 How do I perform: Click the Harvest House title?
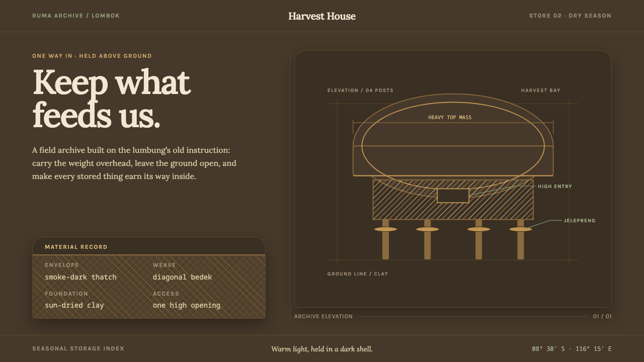point(322,16)
